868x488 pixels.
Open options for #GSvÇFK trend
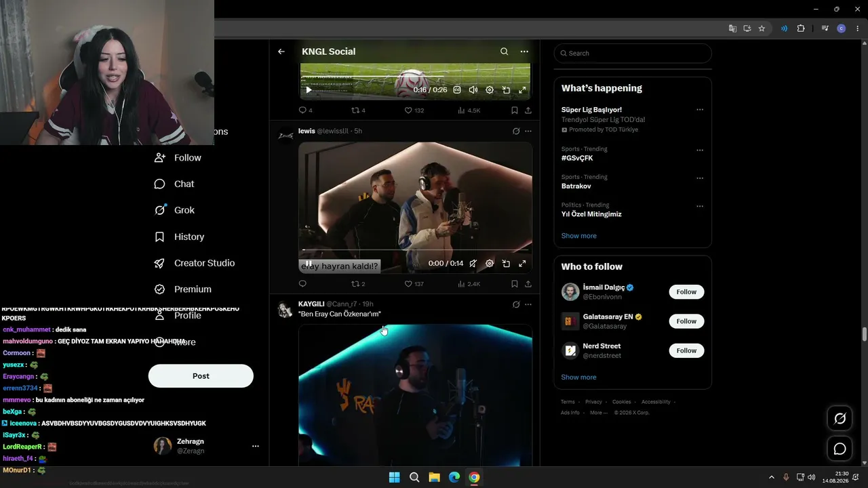(700, 150)
